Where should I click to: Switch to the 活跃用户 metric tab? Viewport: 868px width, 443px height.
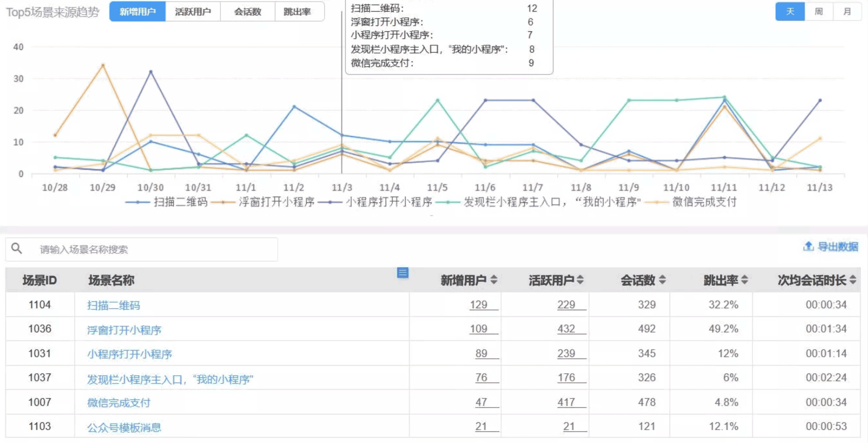193,12
